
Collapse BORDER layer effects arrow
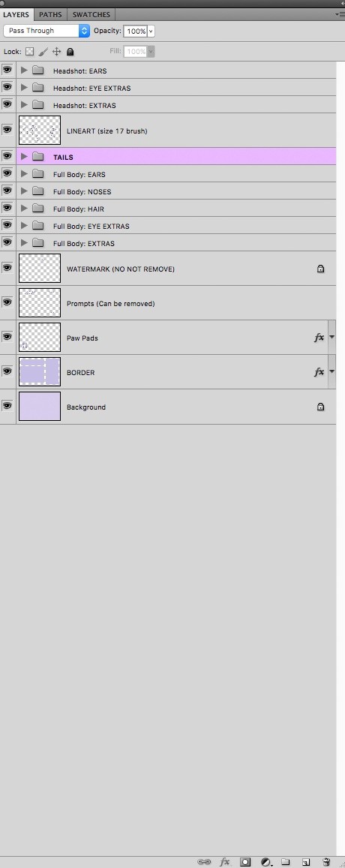[x=331, y=372]
